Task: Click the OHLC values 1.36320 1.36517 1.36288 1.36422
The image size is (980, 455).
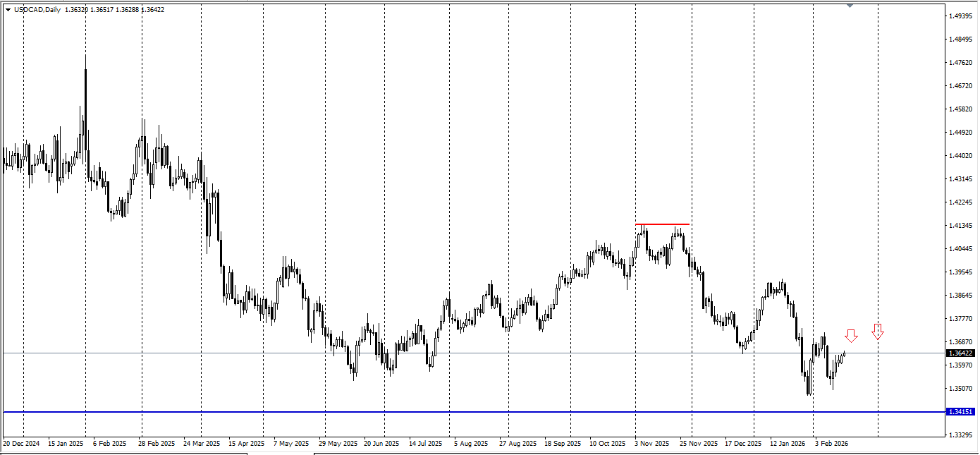Action: tap(114, 10)
